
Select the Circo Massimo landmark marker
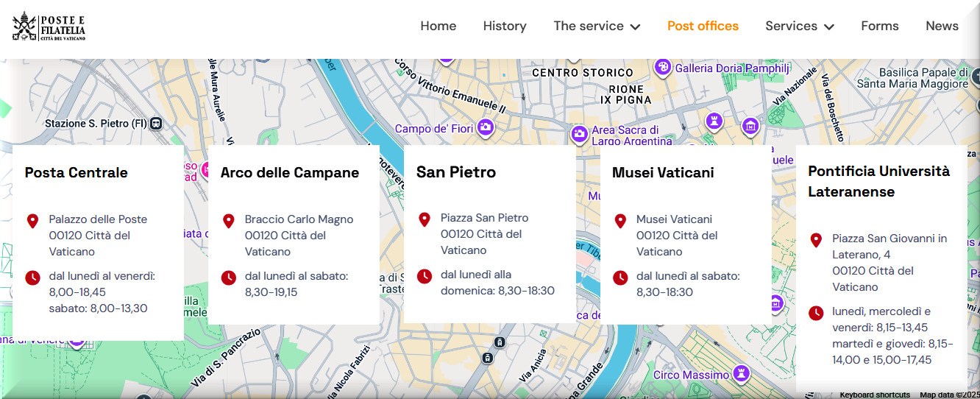(x=742, y=374)
